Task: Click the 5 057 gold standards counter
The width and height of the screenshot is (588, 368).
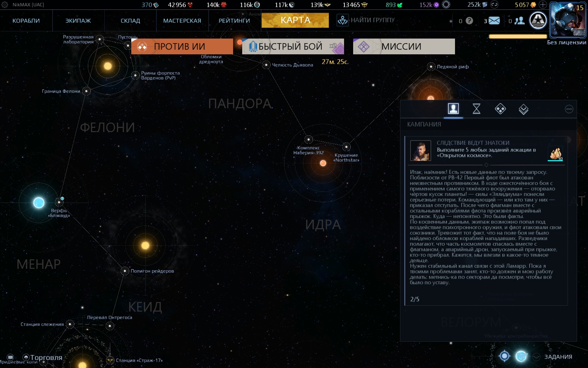Action: (x=525, y=5)
